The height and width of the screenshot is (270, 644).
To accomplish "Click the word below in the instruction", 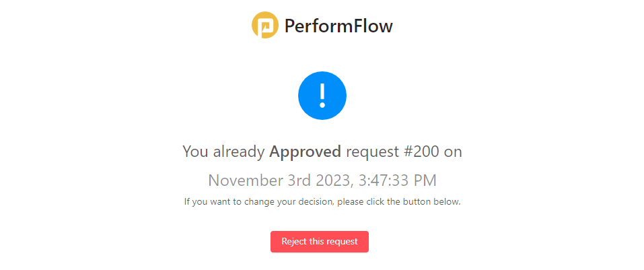I will pos(452,202).
